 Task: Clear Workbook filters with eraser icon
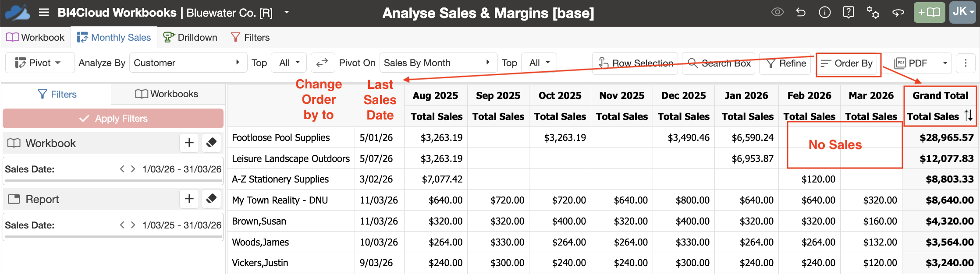pos(212,143)
